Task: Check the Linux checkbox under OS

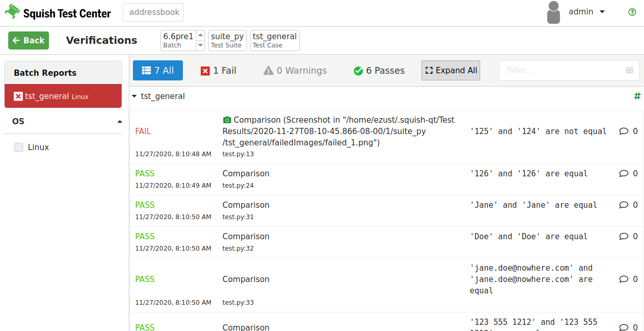Action: (19, 147)
